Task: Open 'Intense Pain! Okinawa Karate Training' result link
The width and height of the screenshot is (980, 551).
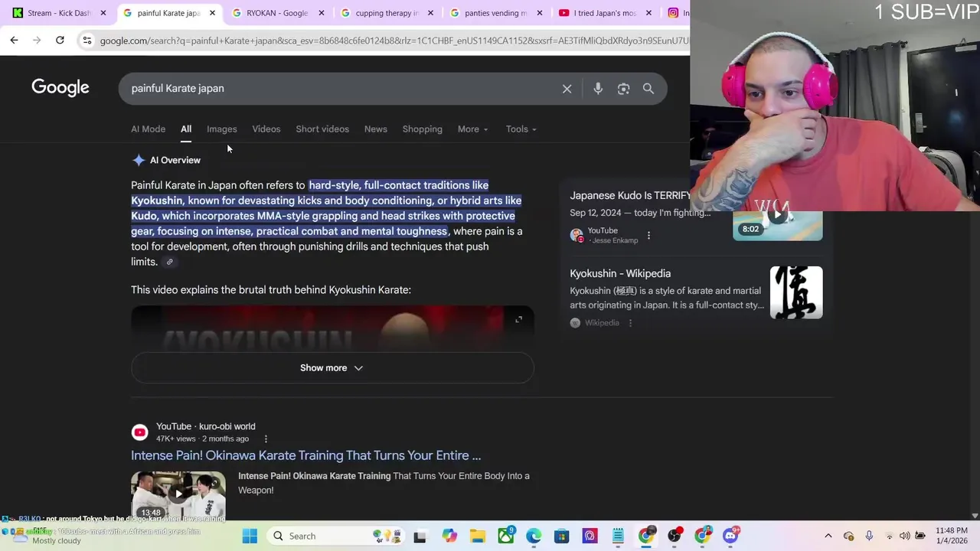Action: tap(305, 455)
